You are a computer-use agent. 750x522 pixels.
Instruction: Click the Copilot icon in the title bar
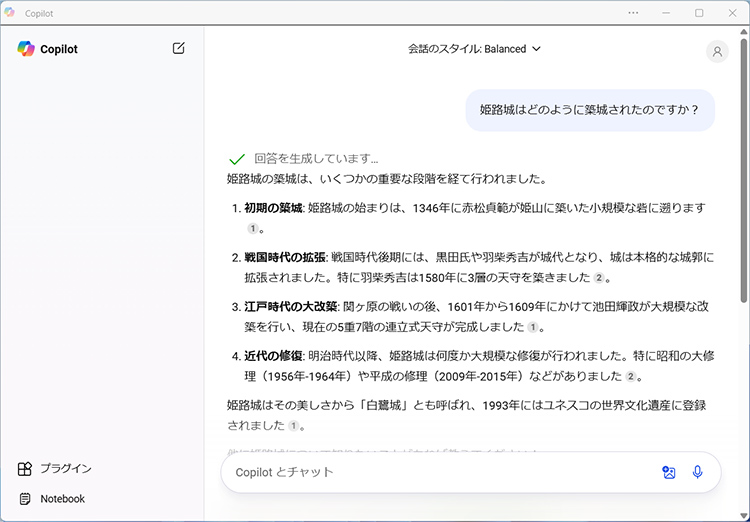[11, 13]
